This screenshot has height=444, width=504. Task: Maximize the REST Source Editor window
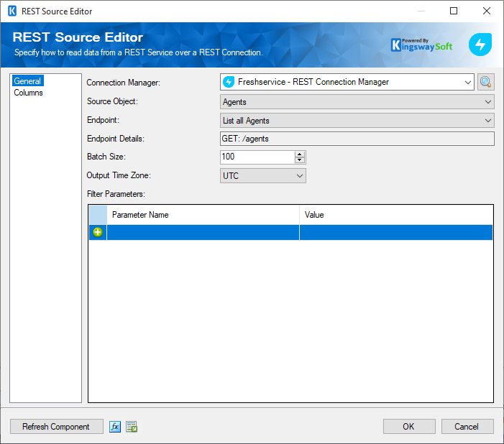[454, 11]
